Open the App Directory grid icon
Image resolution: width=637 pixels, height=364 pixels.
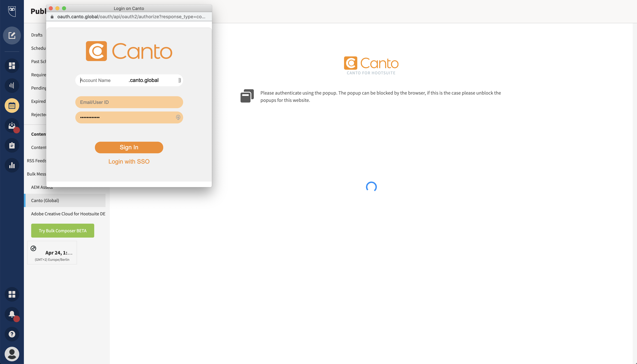click(12, 294)
